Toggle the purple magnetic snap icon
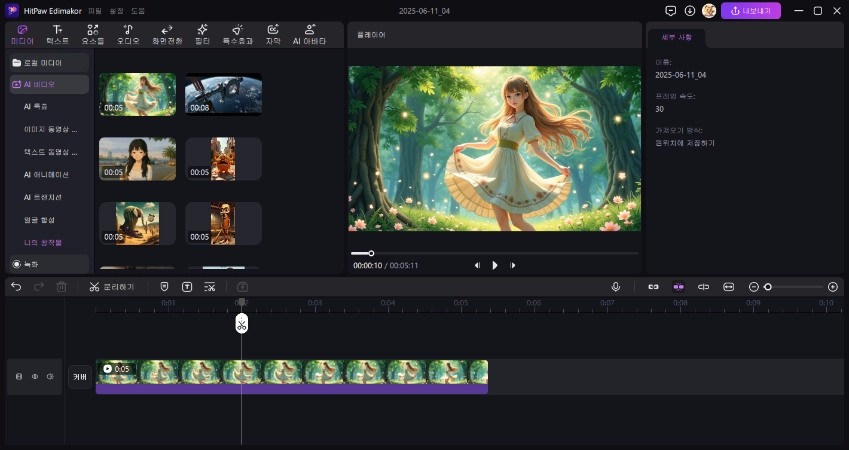Image resolution: width=849 pixels, height=450 pixels. tap(678, 287)
